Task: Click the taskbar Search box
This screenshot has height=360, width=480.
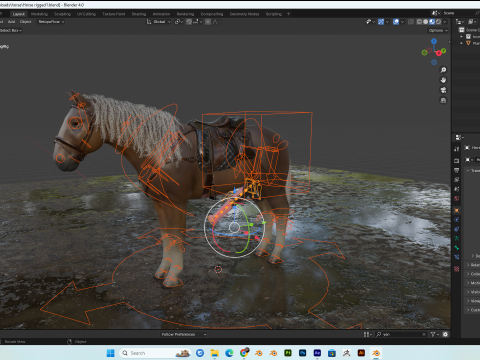Action: pos(155,353)
